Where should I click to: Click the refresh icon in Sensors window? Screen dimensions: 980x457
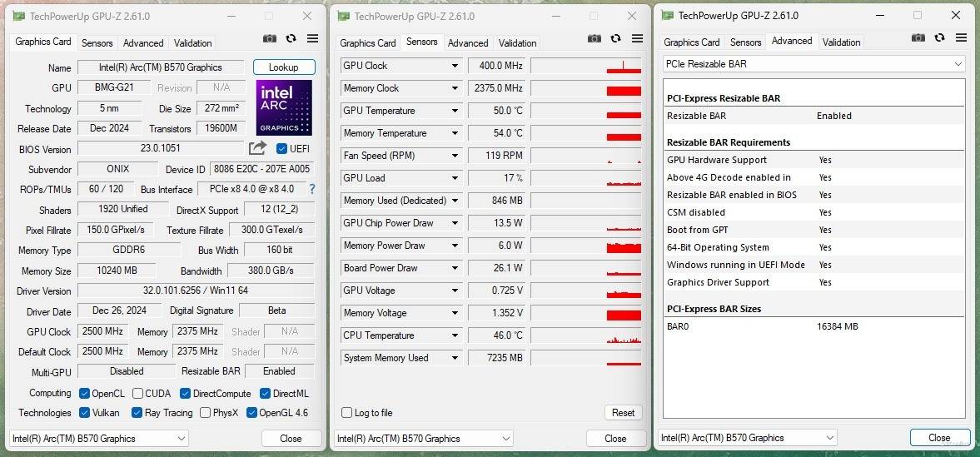pos(615,38)
